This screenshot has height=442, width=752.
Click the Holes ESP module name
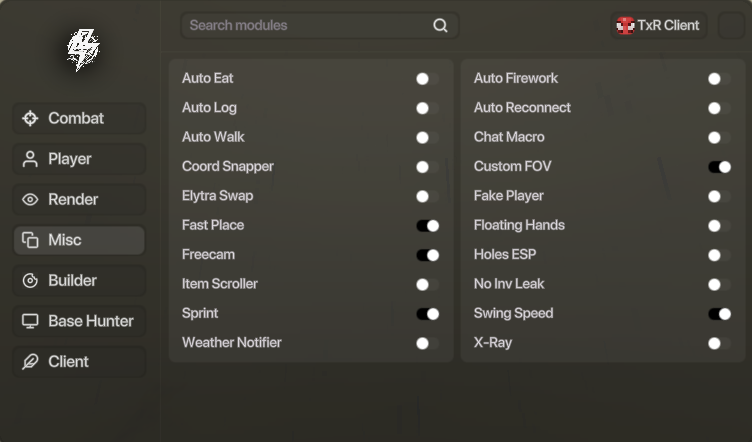point(505,255)
